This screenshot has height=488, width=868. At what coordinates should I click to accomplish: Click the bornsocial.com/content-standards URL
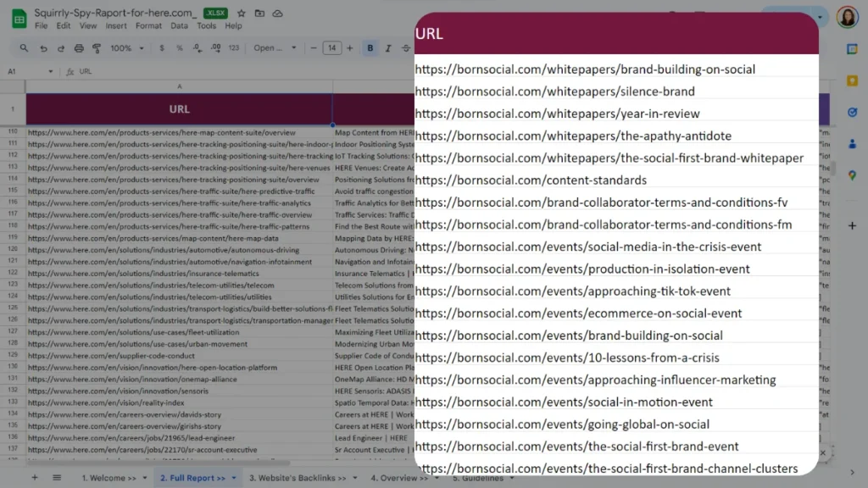point(531,180)
